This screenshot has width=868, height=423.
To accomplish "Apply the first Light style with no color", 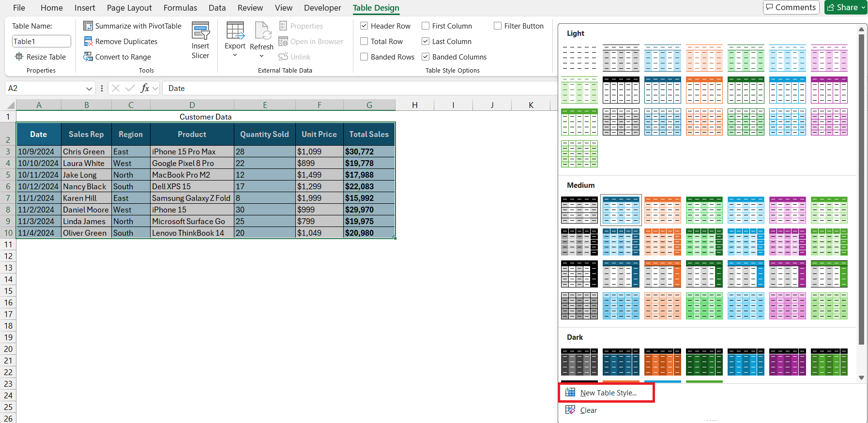I will pos(579,58).
